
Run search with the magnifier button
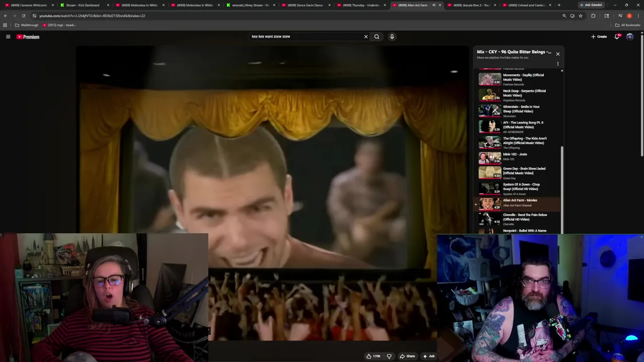pyautogui.click(x=376, y=37)
